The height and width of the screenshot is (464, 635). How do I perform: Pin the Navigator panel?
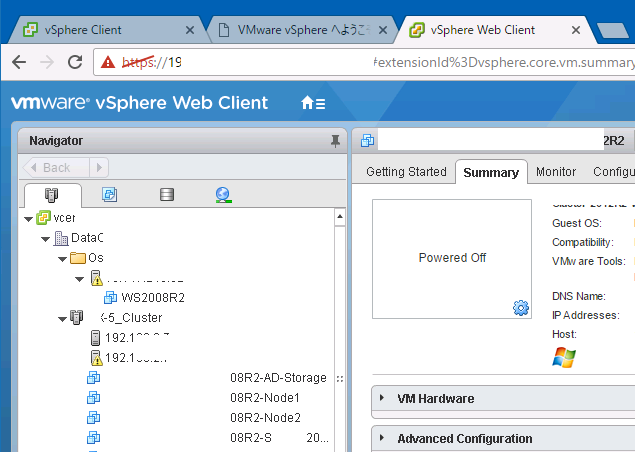[x=335, y=141]
